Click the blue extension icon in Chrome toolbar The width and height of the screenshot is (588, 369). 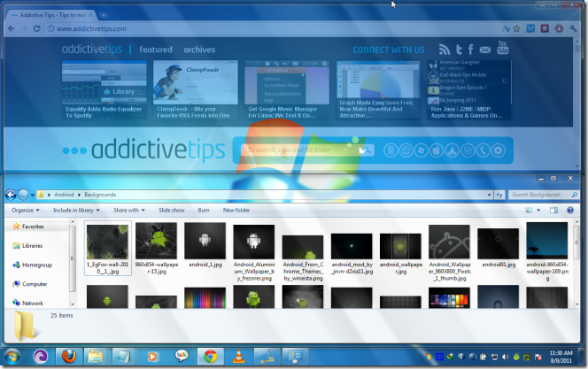530,28
